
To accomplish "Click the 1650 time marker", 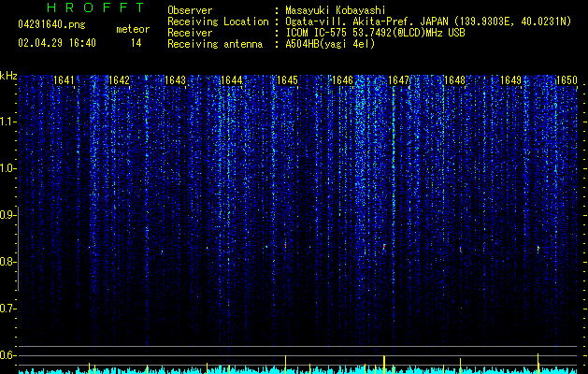I will (x=566, y=80).
